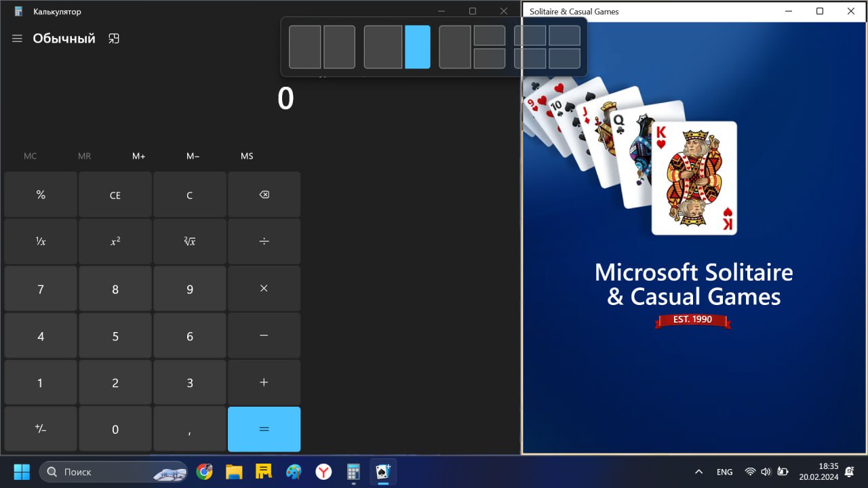Choose wide left zone in second snap layout
Screen dimensions: 868x488
(x=383, y=47)
